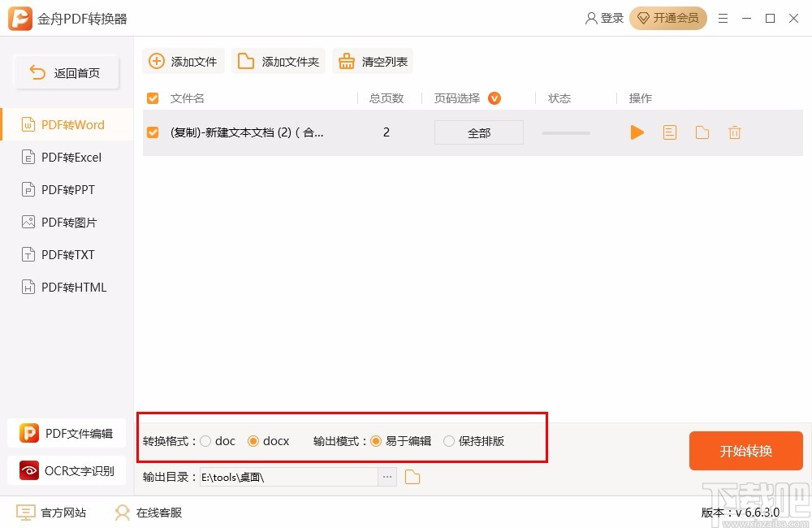The image size is (812, 528).
Task: Select the docx conversion format
Action: point(254,441)
